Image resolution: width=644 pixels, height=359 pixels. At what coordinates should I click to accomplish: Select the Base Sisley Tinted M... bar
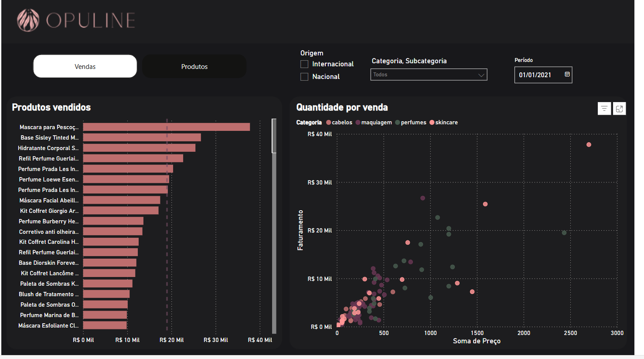pyautogui.click(x=142, y=137)
